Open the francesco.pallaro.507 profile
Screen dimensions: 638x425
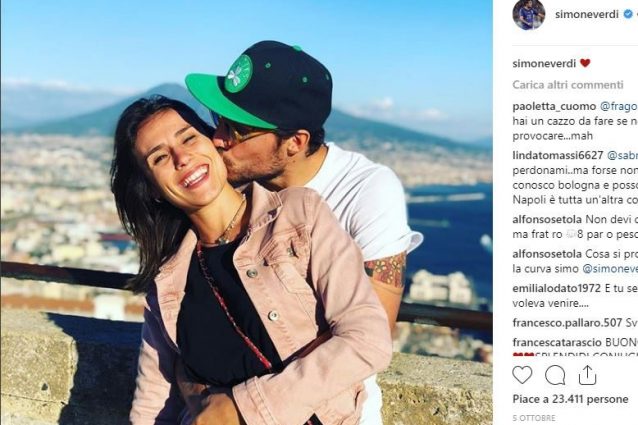click(567, 323)
